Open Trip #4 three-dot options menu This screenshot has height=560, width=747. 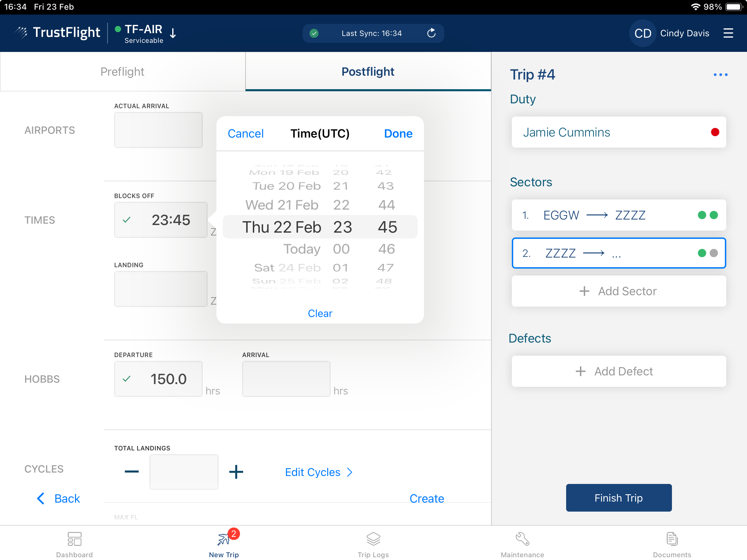tap(720, 75)
